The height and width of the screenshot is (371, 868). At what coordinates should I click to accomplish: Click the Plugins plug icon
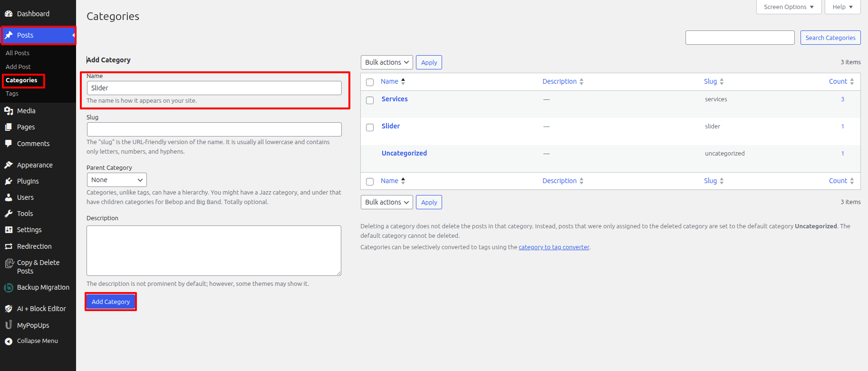[x=9, y=181]
